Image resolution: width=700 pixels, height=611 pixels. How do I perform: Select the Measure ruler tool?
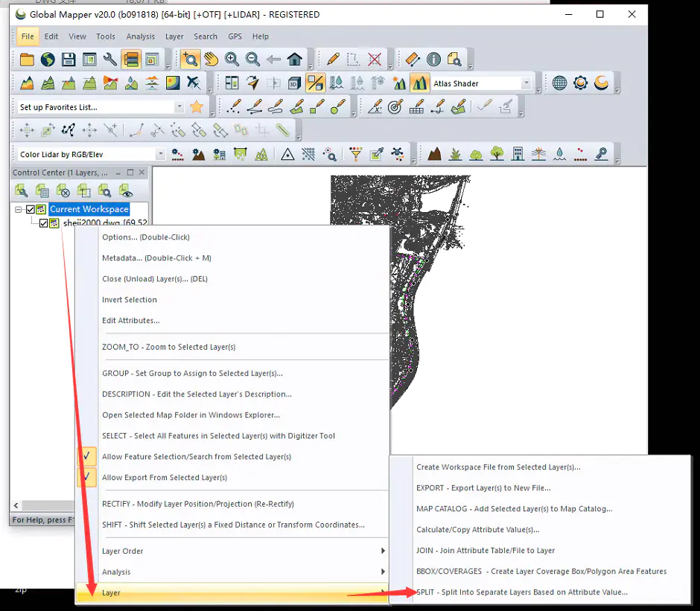tap(413, 60)
